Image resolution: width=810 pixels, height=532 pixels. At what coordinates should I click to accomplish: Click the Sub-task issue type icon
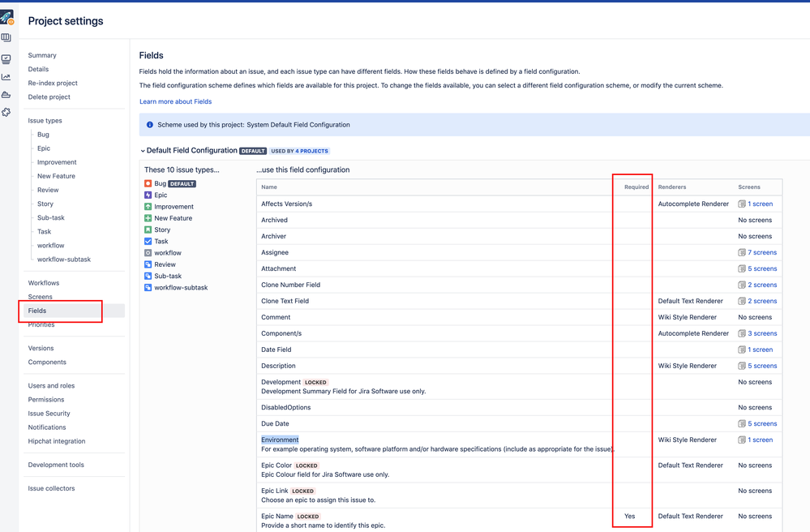[148, 276]
